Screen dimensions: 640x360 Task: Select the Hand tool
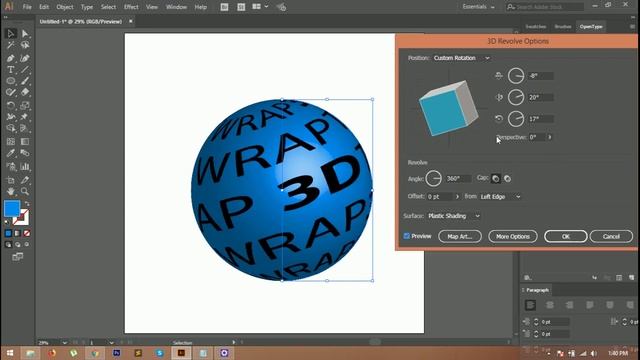point(11,191)
